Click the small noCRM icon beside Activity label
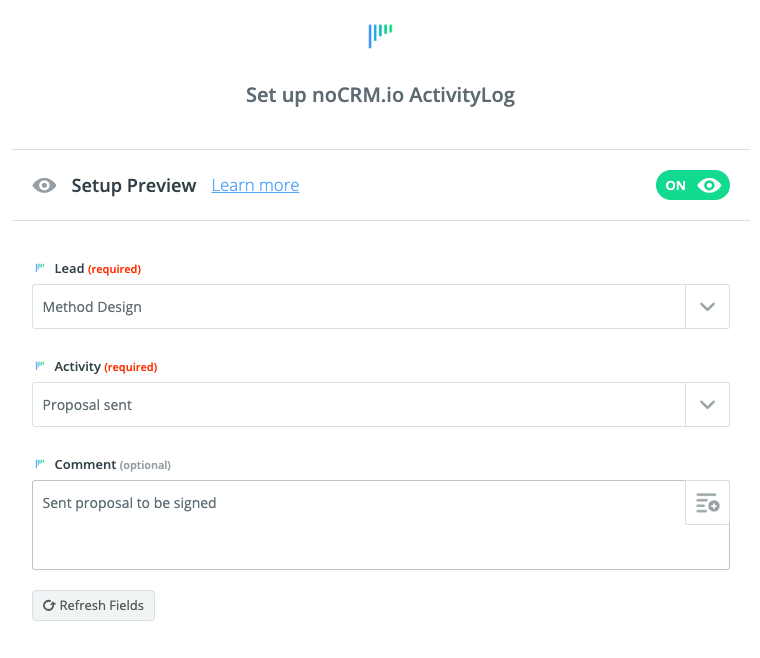Viewport: 760px width, 658px height. (40, 367)
